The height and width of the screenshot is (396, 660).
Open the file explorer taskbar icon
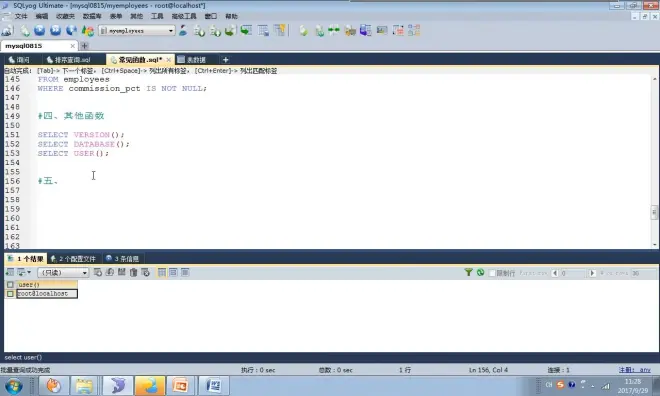(x=84, y=386)
